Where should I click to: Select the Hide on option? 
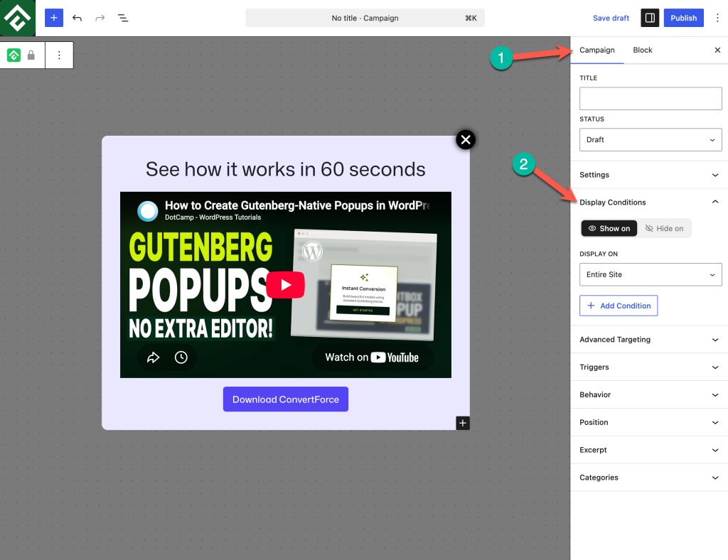pos(665,228)
